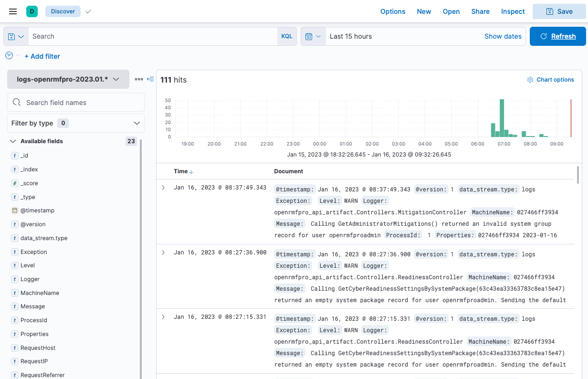Image resolution: width=588 pixels, height=379 pixels.
Task: Open the logs-openrmfpro-2023.01.* index pattern dropdown
Action: pos(68,79)
